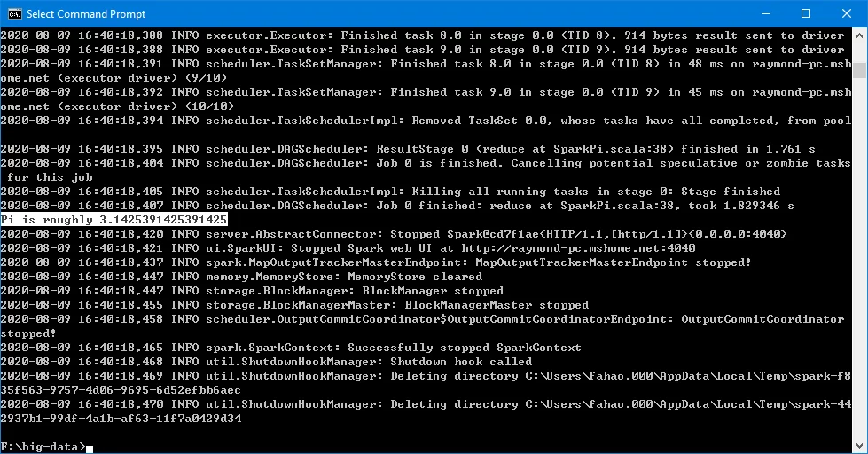Image resolution: width=868 pixels, height=454 pixels.
Task: Click the 'Select Command Prompt' window title
Action: click(86, 14)
